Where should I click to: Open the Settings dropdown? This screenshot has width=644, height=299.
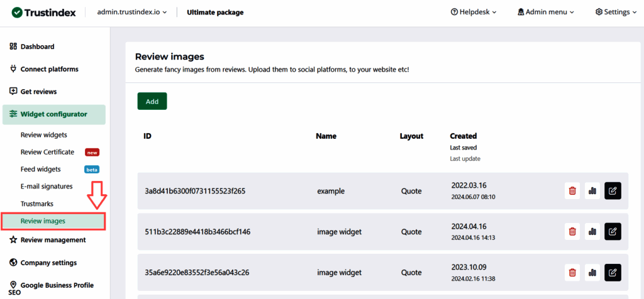click(616, 12)
